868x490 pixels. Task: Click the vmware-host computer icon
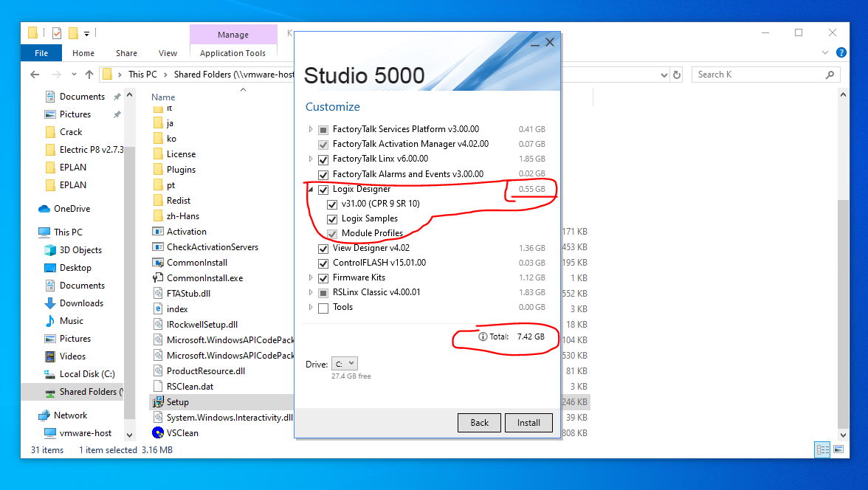[x=50, y=432]
